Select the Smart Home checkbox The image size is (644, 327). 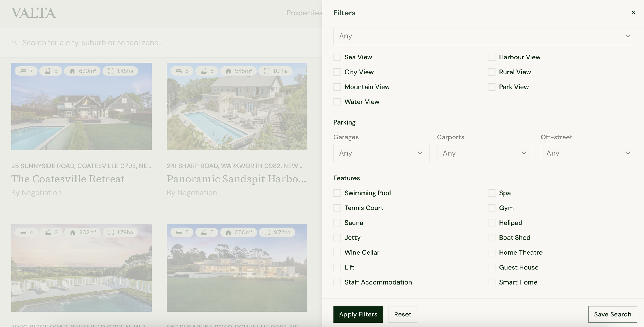tap(492, 282)
